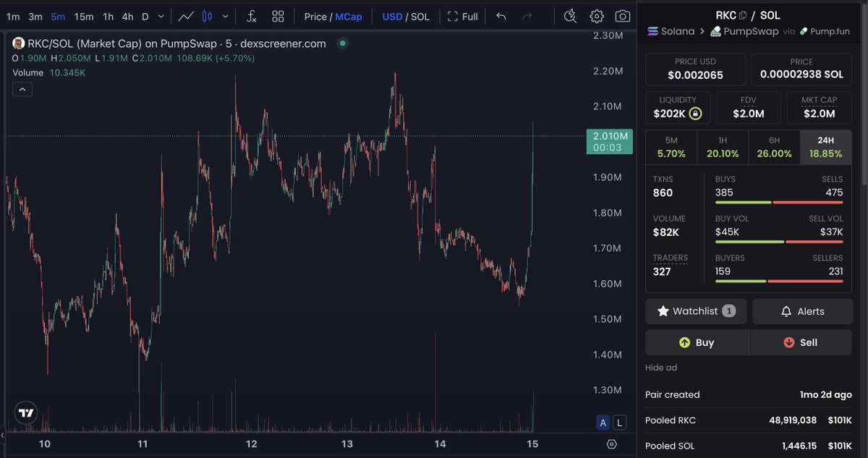Click Pooled RKC 48,919,038 value
868x458 pixels.
coord(793,420)
